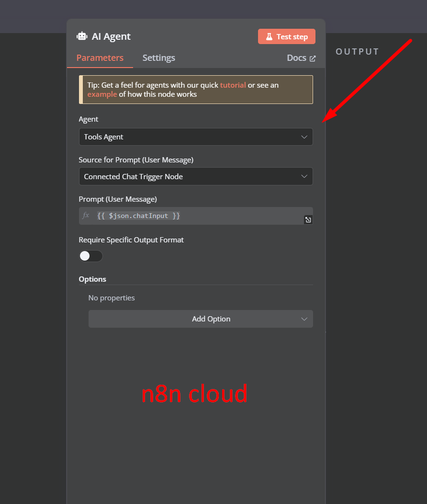
Task: Toggle Require Specific Output Format switch
Action: coord(91,256)
